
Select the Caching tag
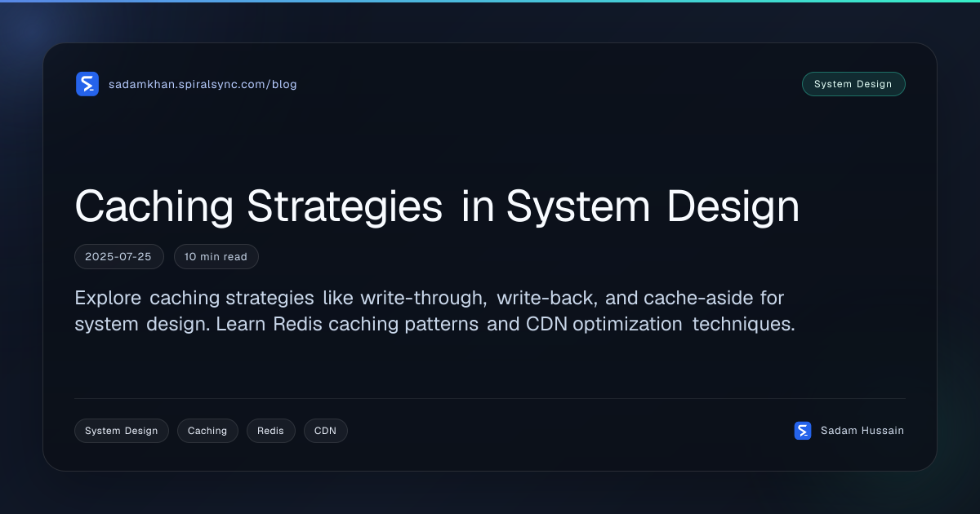pyautogui.click(x=207, y=431)
